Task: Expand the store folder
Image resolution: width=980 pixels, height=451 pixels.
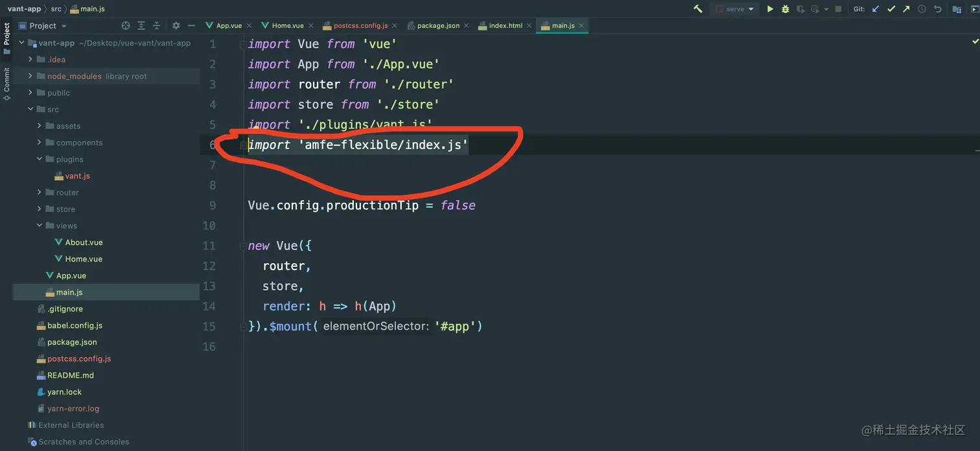Action: coord(40,209)
